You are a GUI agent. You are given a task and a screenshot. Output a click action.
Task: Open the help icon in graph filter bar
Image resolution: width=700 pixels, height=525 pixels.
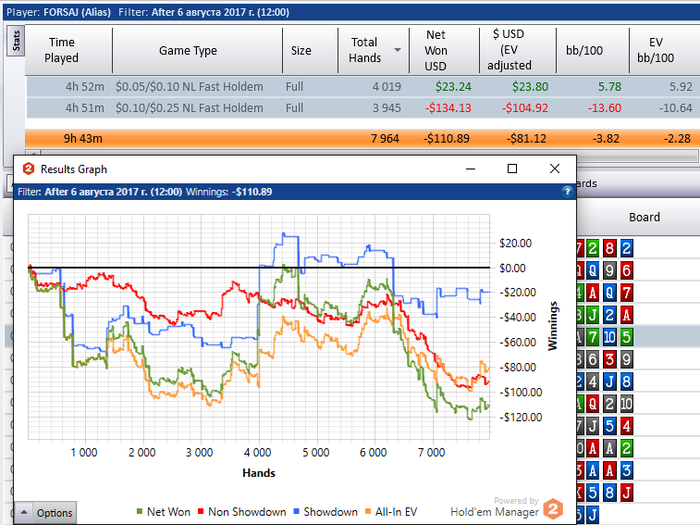567,192
